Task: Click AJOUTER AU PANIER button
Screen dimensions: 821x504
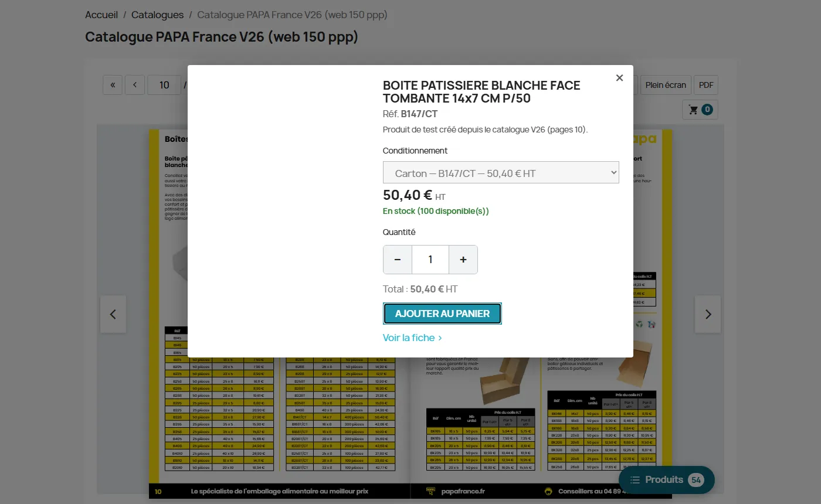Action: click(442, 314)
